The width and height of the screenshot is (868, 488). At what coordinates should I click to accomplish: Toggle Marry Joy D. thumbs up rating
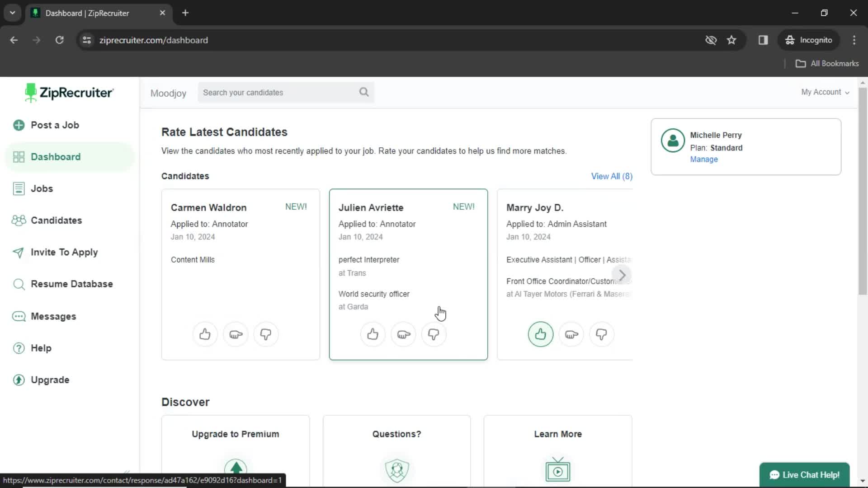coord(541,334)
